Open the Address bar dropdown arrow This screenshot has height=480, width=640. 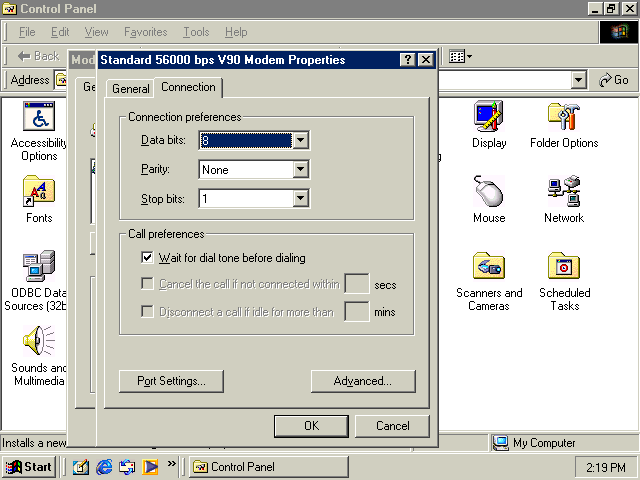[x=578, y=80]
